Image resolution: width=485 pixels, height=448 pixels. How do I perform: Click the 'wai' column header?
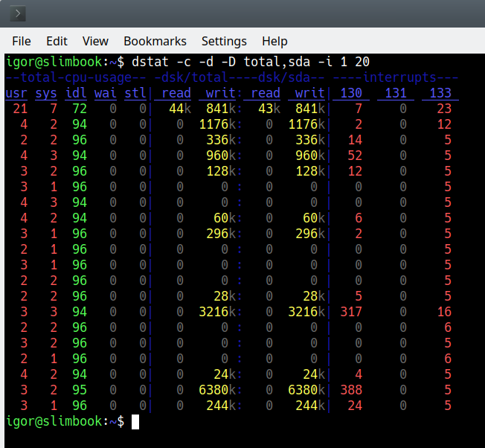tap(106, 93)
